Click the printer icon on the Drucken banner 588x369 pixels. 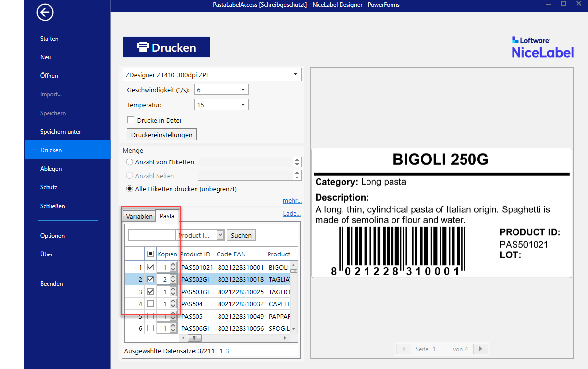[x=143, y=47]
